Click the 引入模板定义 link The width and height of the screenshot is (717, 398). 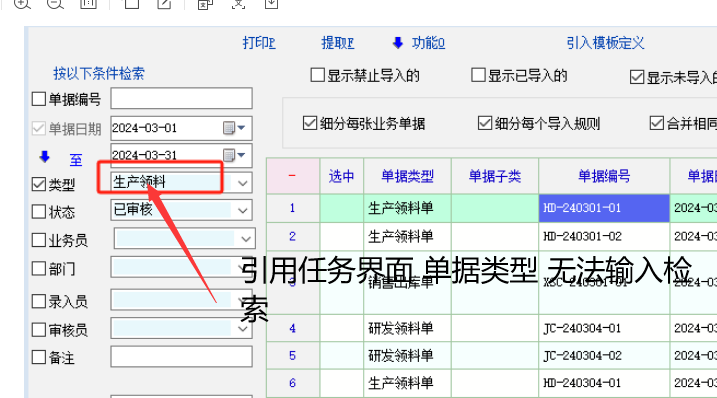click(605, 43)
